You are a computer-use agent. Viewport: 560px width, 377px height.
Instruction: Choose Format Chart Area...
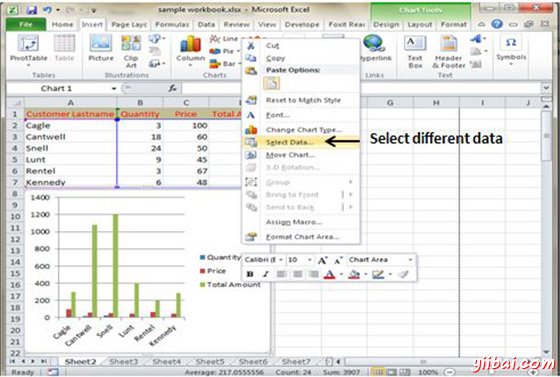point(301,237)
